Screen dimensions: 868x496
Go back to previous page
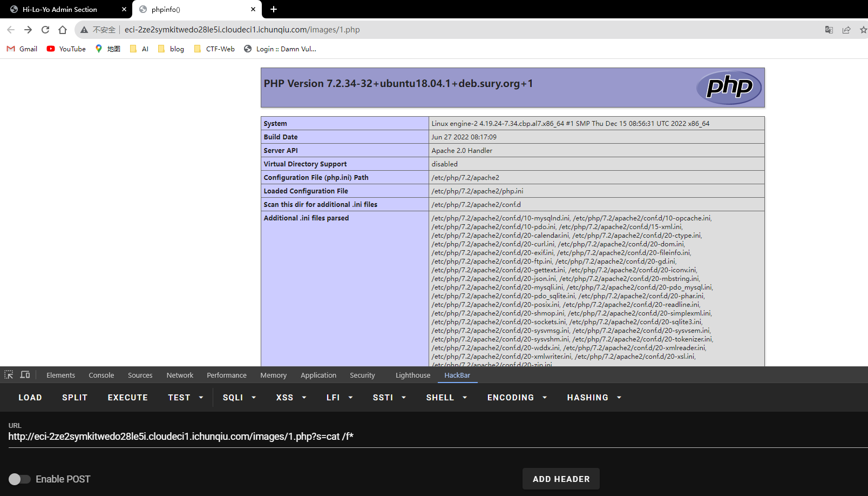pyautogui.click(x=11, y=30)
